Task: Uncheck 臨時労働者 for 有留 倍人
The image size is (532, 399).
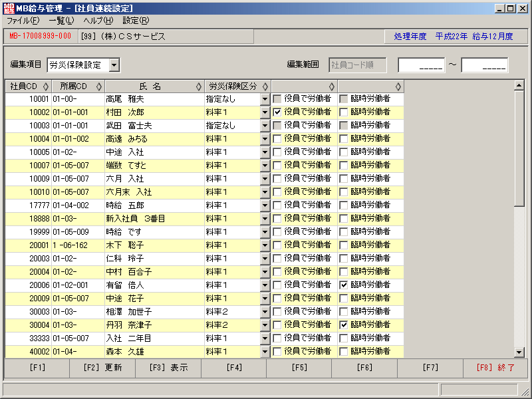Action: click(x=344, y=285)
